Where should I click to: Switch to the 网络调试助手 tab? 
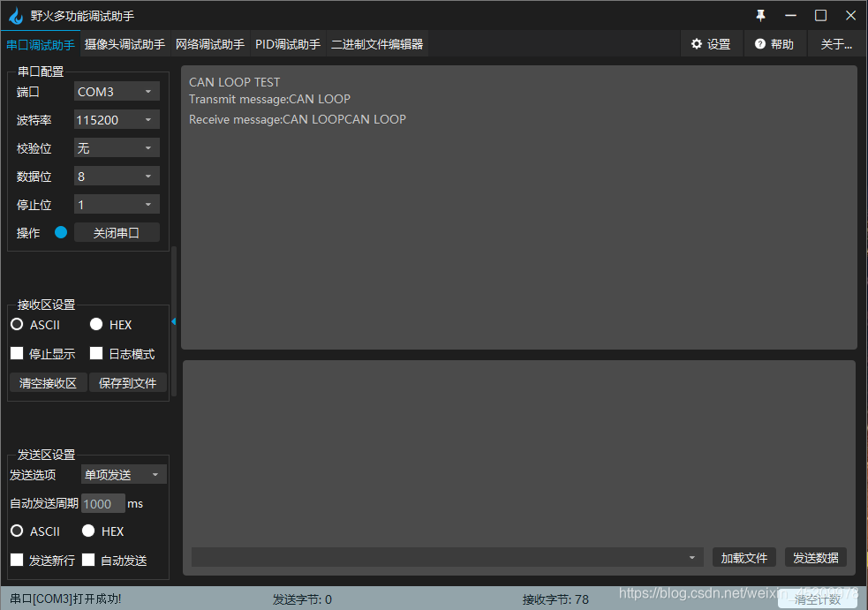pos(210,42)
